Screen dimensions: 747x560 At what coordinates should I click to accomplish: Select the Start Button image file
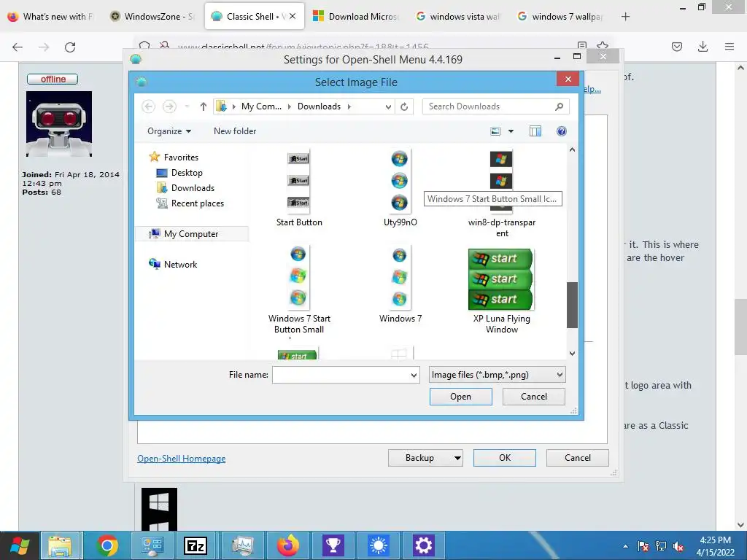point(299,189)
